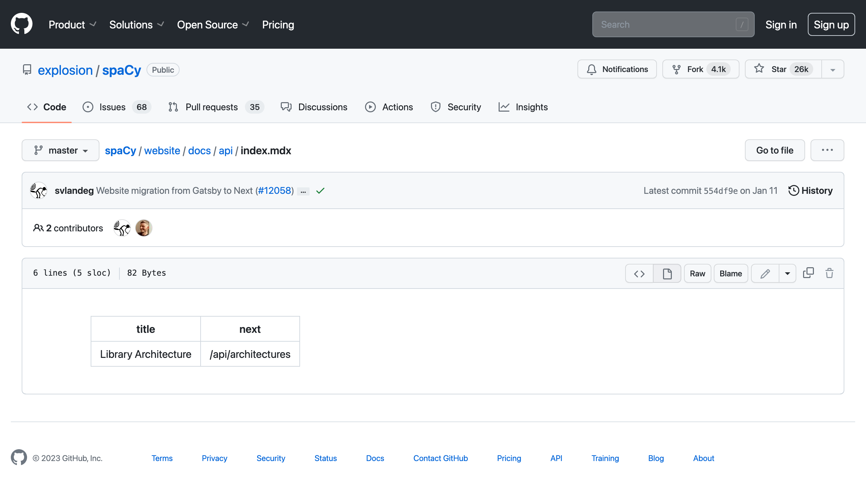Screen dimensions: 866x504
Task: Open the explosion owner link
Action: [x=65, y=70]
